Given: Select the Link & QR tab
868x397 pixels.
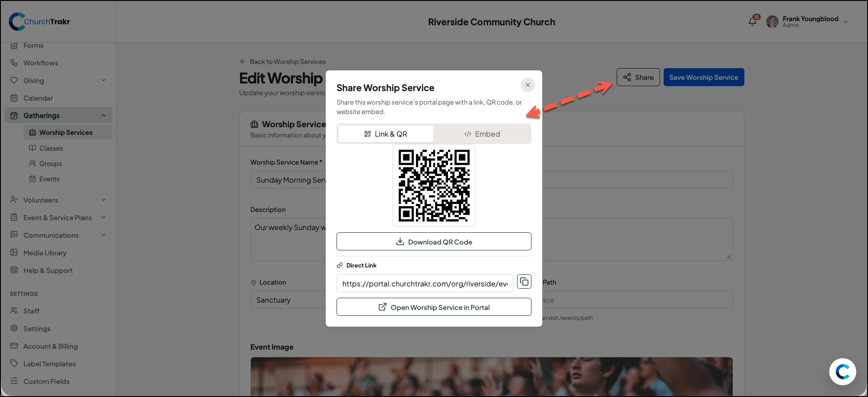Looking at the screenshot, I should coord(386,134).
